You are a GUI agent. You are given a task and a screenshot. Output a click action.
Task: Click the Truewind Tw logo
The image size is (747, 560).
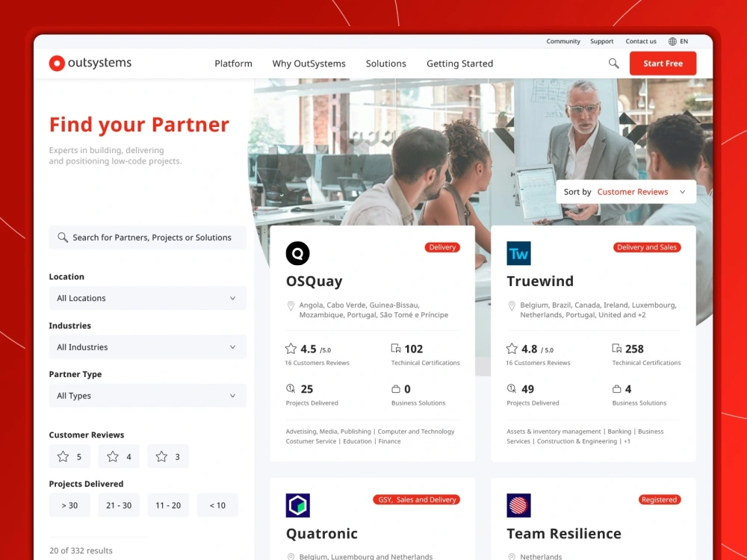519,253
